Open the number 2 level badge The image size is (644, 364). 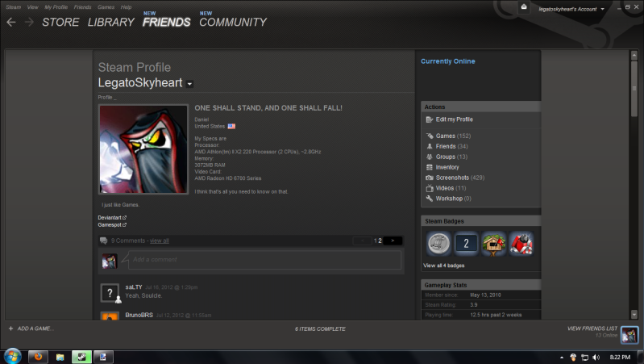click(466, 243)
